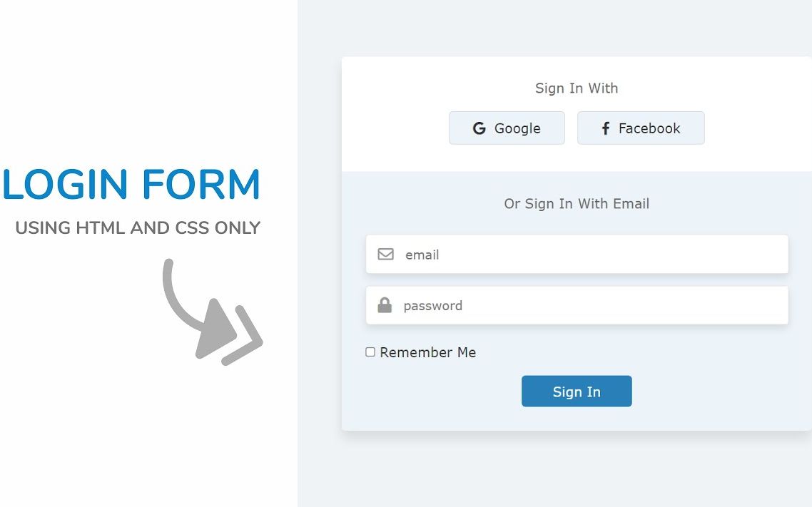The image size is (812, 507).
Task: Click the Google G logo icon
Action: pyautogui.click(x=479, y=128)
